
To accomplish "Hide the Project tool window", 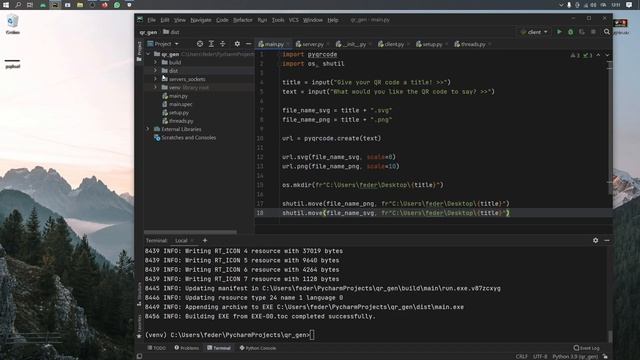I will pyautogui.click(x=248, y=44).
